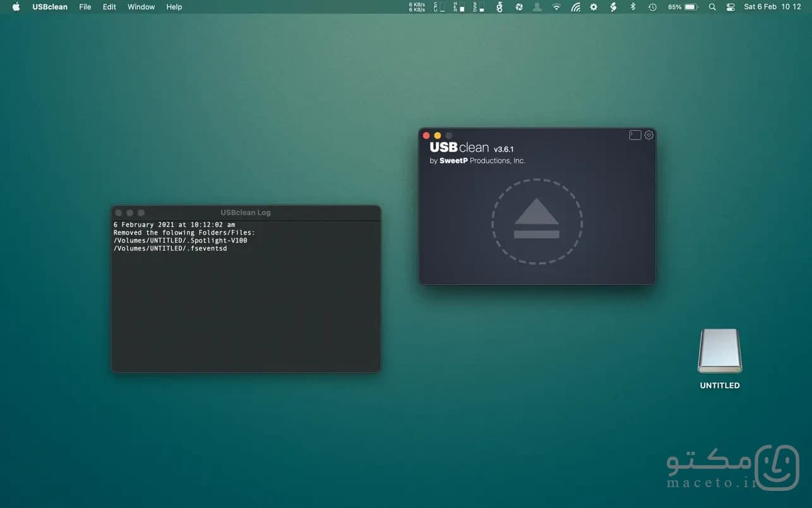
Task: Select the UNTITLED drive icon on desktop
Action: [720, 351]
